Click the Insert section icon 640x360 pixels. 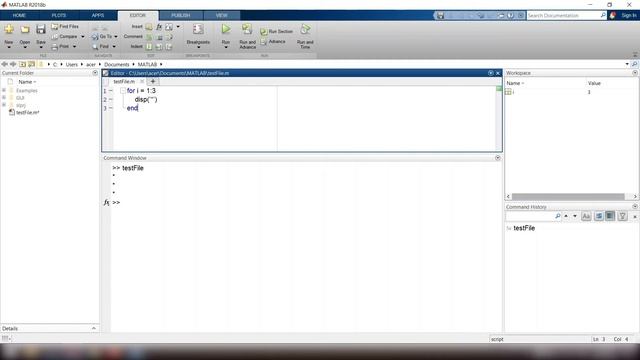click(149, 27)
